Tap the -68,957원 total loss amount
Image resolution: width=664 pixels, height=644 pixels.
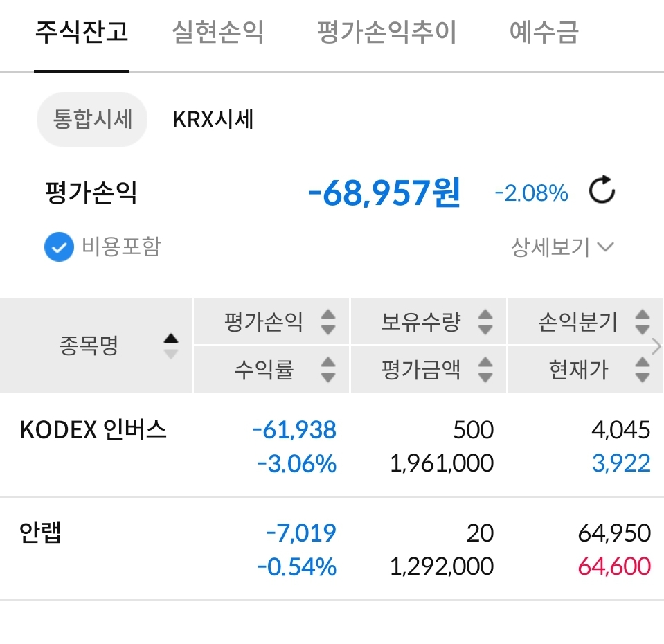click(x=384, y=193)
